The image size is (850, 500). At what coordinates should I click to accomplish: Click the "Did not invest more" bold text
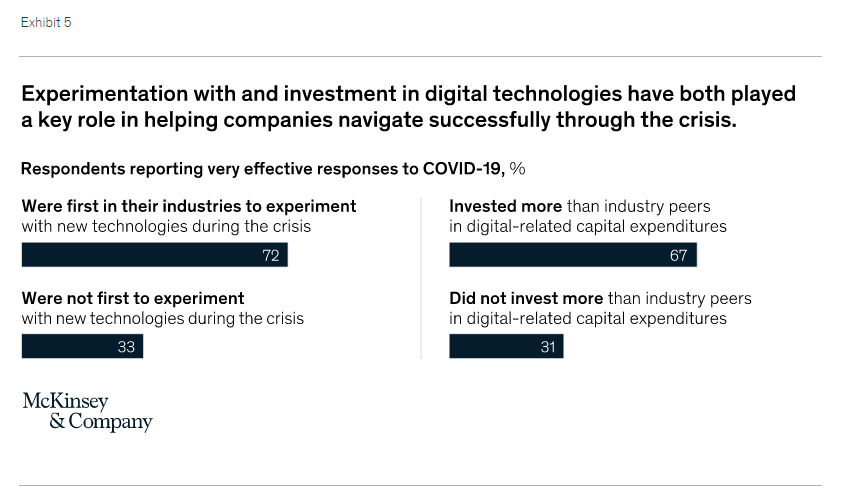tap(526, 298)
